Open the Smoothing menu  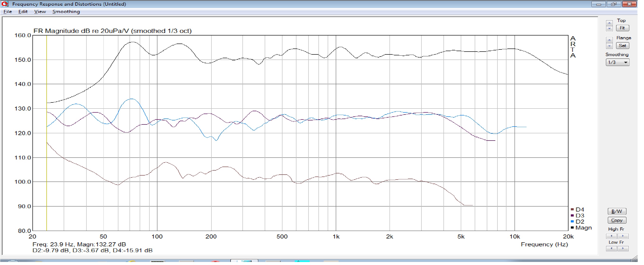pos(66,12)
